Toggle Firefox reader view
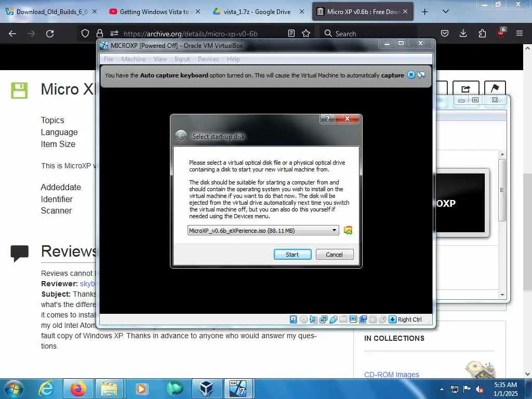Screen dimensions: 532x399 291,33
